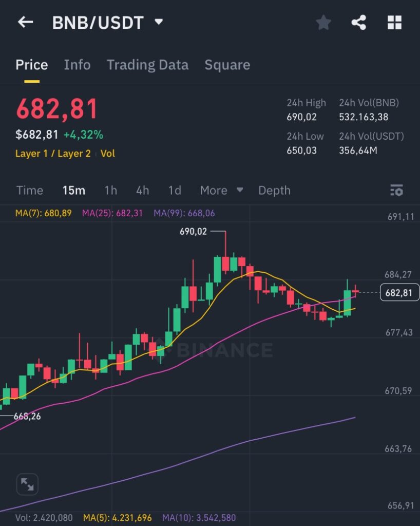
Task: Open chart indicator settings icon
Action: coord(396,190)
